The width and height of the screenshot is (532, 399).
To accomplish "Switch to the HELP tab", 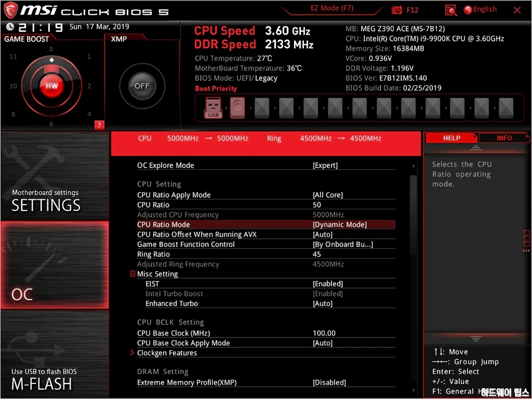I will tap(451, 138).
